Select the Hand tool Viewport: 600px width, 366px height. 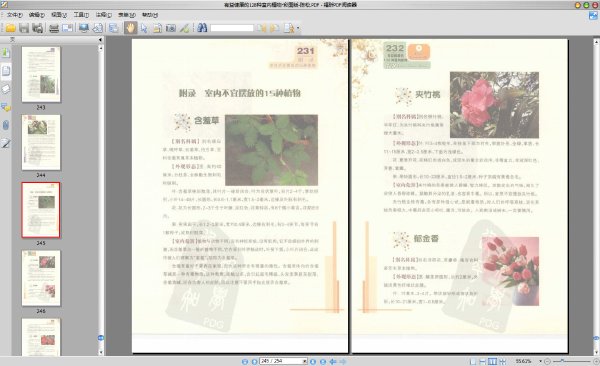(130, 28)
